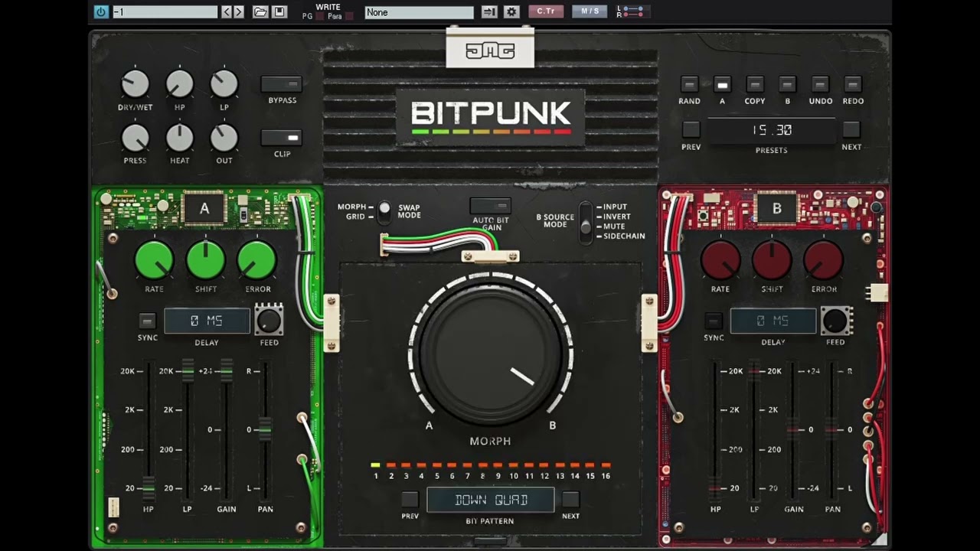980x551 pixels.
Task: Click the green RATE knob in section A
Action: pyautogui.click(x=154, y=260)
